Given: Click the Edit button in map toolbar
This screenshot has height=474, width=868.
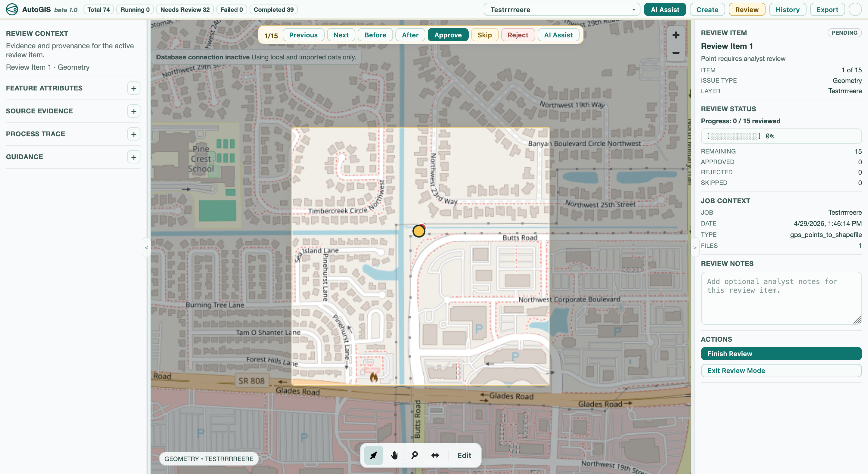Looking at the screenshot, I should click(x=464, y=456).
